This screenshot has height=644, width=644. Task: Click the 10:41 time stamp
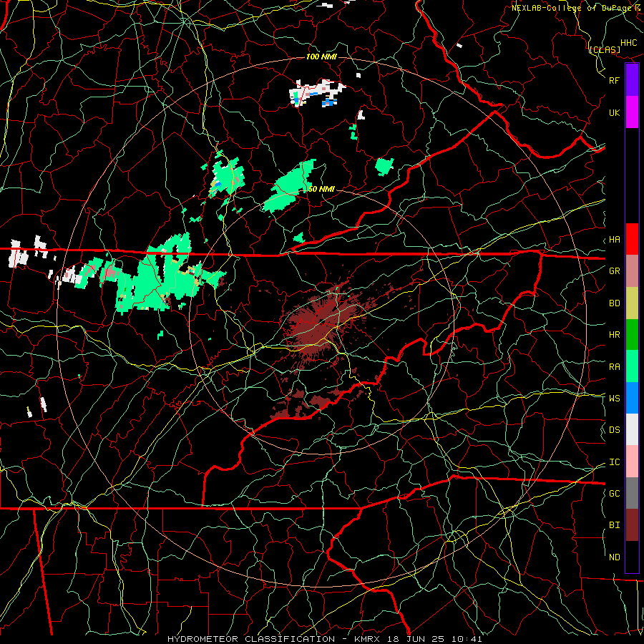coord(467,639)
